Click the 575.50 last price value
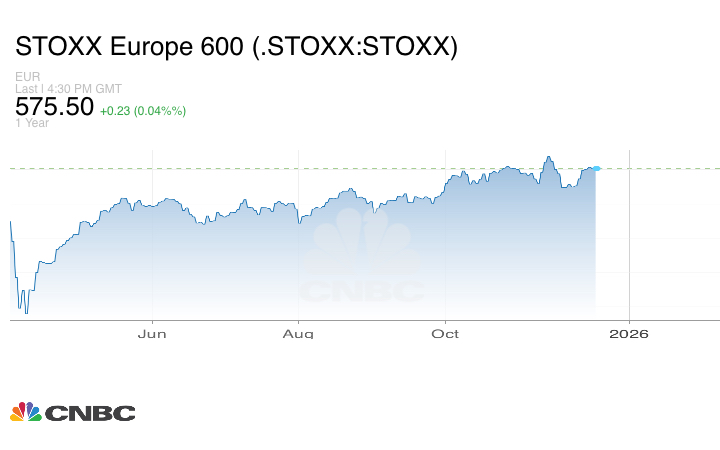The height and width of the screenshot is (450, 720). pos(54,107)
